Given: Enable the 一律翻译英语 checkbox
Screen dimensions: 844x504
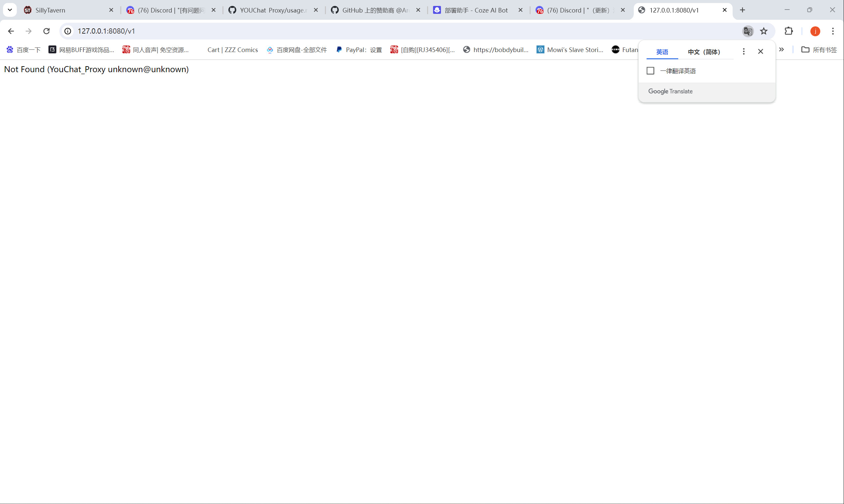Looking at the screenshot, I should (650, 70).
